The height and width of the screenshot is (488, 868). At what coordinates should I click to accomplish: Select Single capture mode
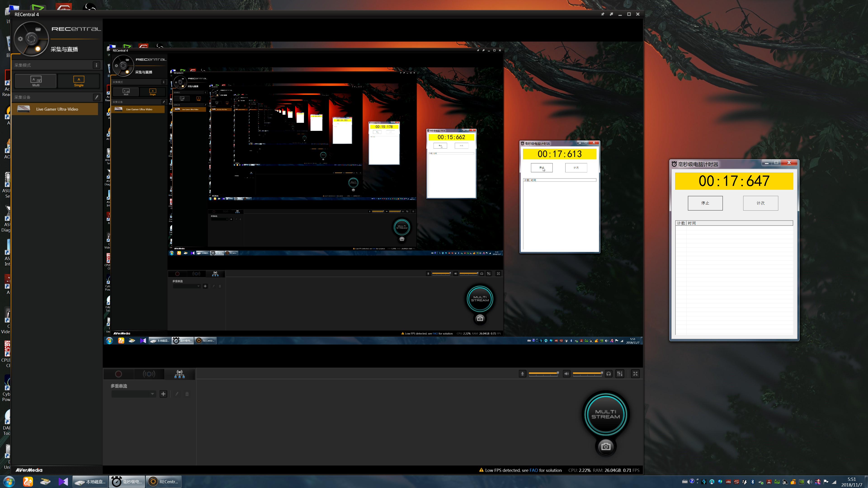78,81
